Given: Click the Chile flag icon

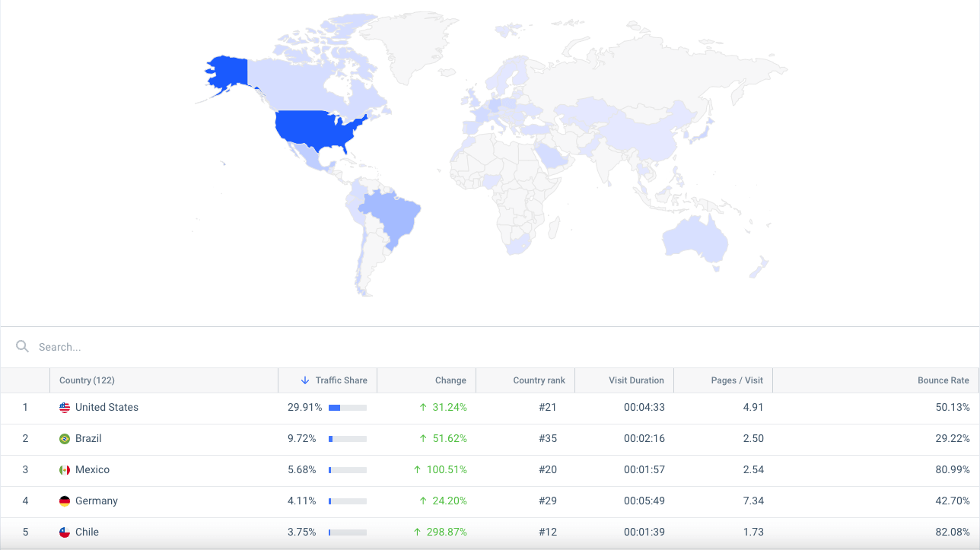Looking at the screenshot, I should click(65, 533).
